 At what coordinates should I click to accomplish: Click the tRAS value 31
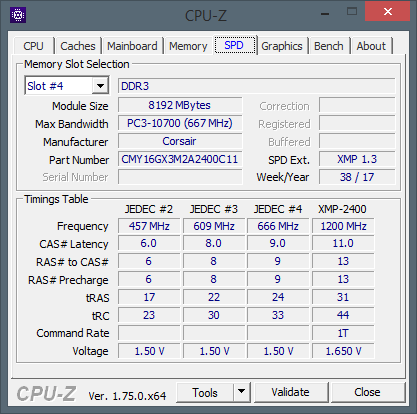[343, 297]
